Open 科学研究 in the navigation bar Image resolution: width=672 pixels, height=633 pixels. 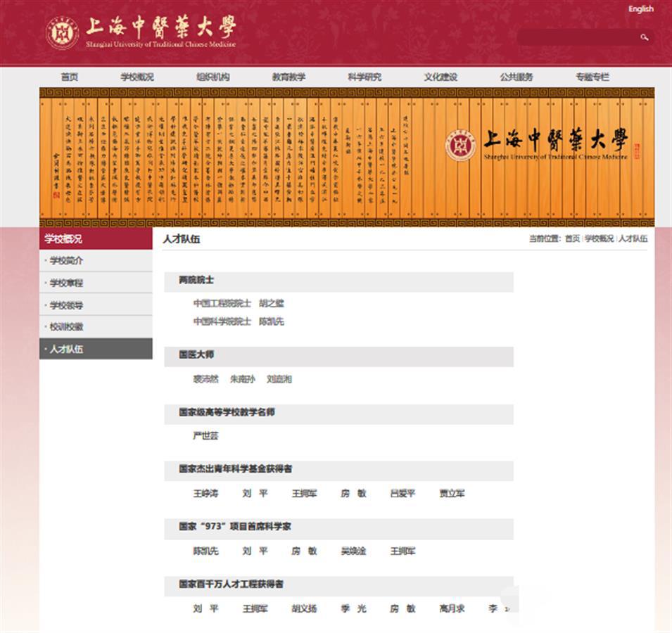pyautogui.click(x=364, y=77)
